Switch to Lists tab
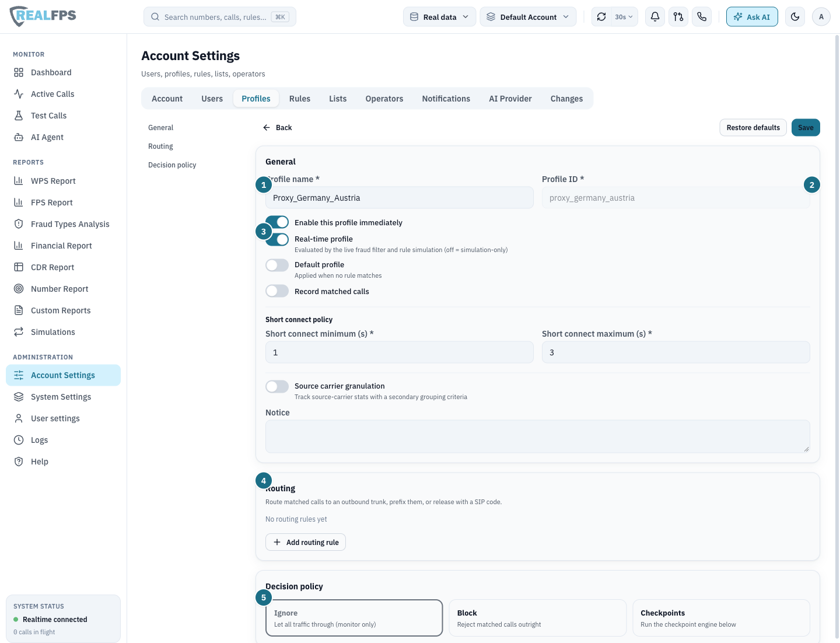Screen dimensions: 840x643 [338, 99]
